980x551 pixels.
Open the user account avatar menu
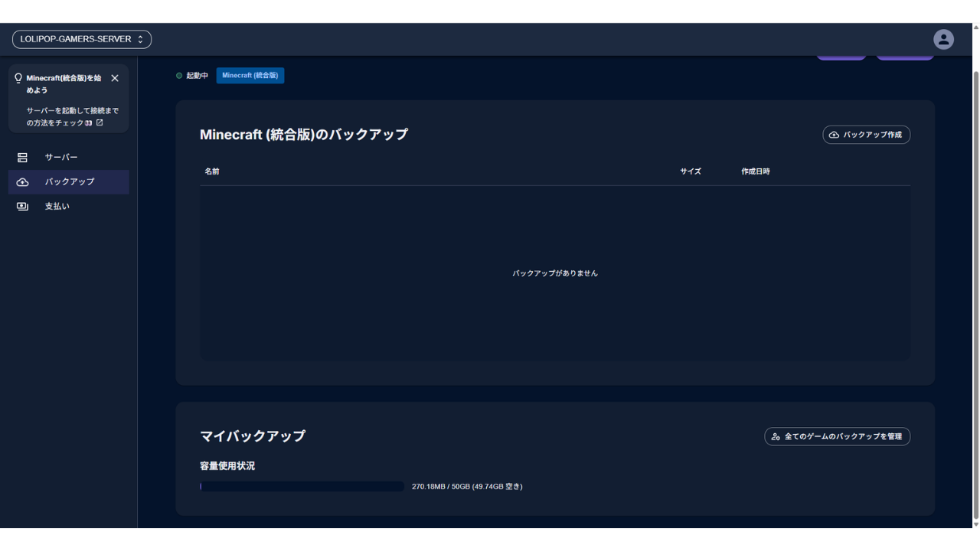(x=943, y=39)
